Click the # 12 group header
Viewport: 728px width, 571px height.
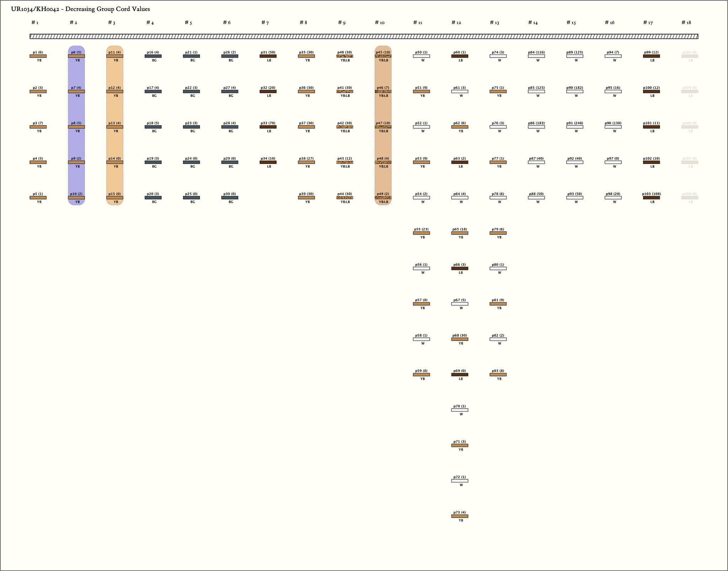tap(456, 23)
